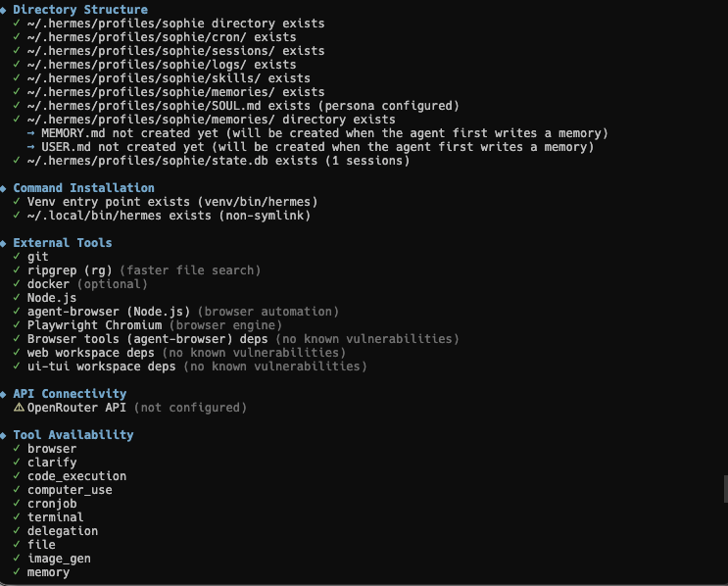Click the arrow before USER.md not created
The image size is (728, 586).
[31, 147]
